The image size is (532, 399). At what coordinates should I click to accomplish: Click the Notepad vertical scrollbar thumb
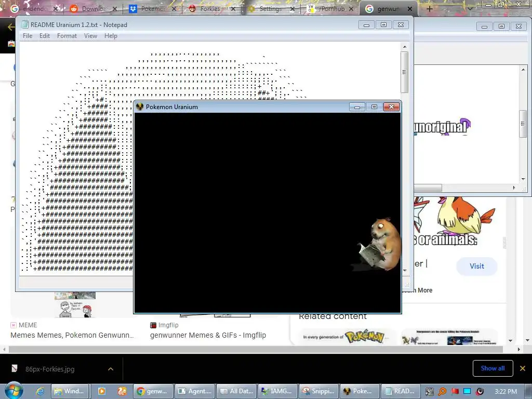(x=404, y=72)
